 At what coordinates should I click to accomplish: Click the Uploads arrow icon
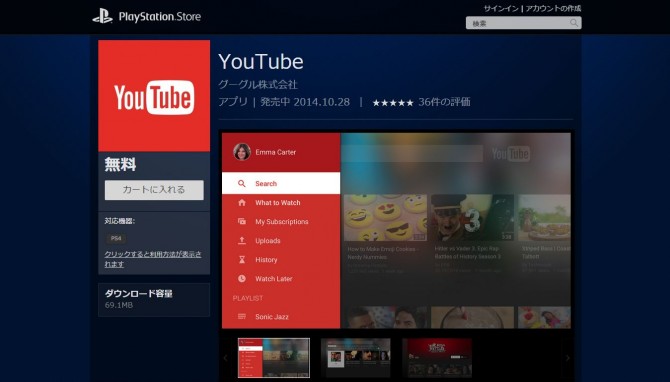[242, 241]
